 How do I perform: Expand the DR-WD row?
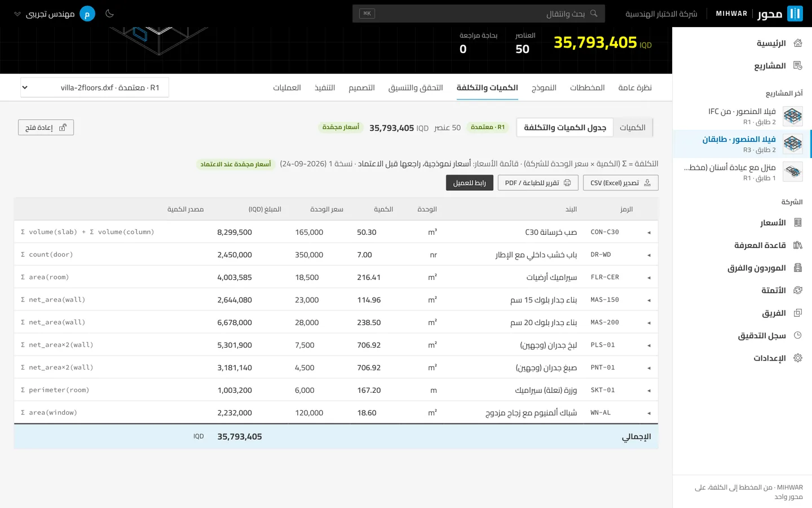point(649,255)
